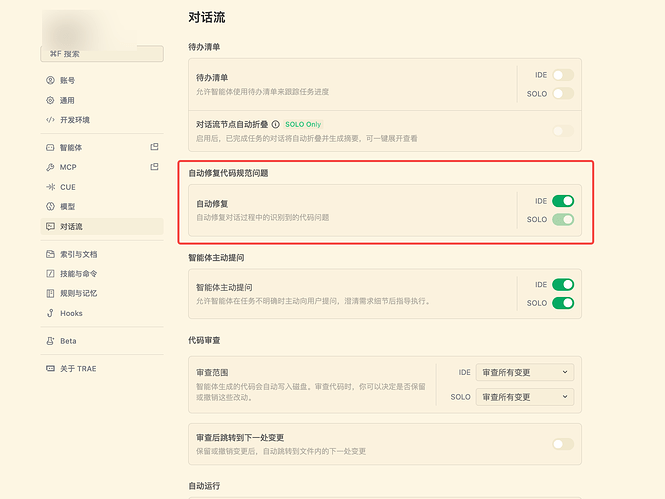Open 账号 settings section
The image size is (665, 499).
(x=102, y=80)
